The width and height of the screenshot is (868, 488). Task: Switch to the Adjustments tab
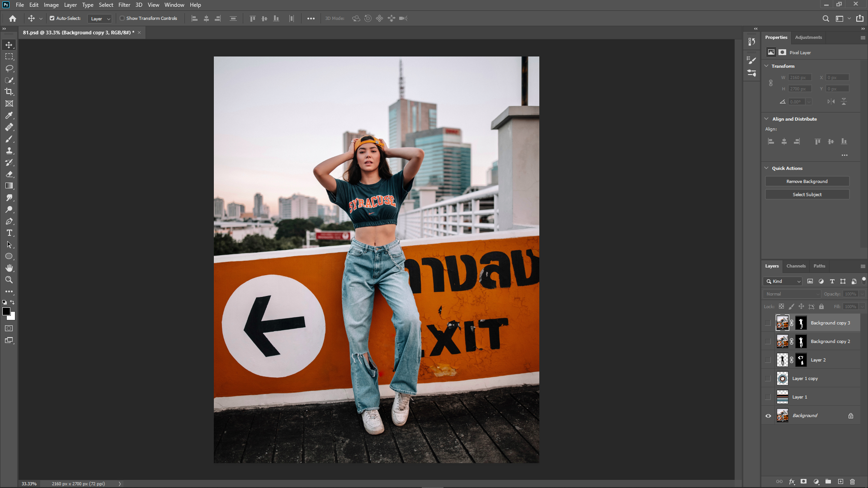(x=808, y=38)
